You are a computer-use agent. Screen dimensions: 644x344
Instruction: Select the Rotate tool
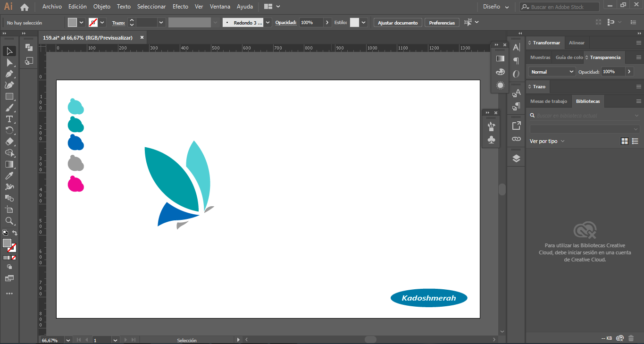pyautogui.click(x=9, y=130)
